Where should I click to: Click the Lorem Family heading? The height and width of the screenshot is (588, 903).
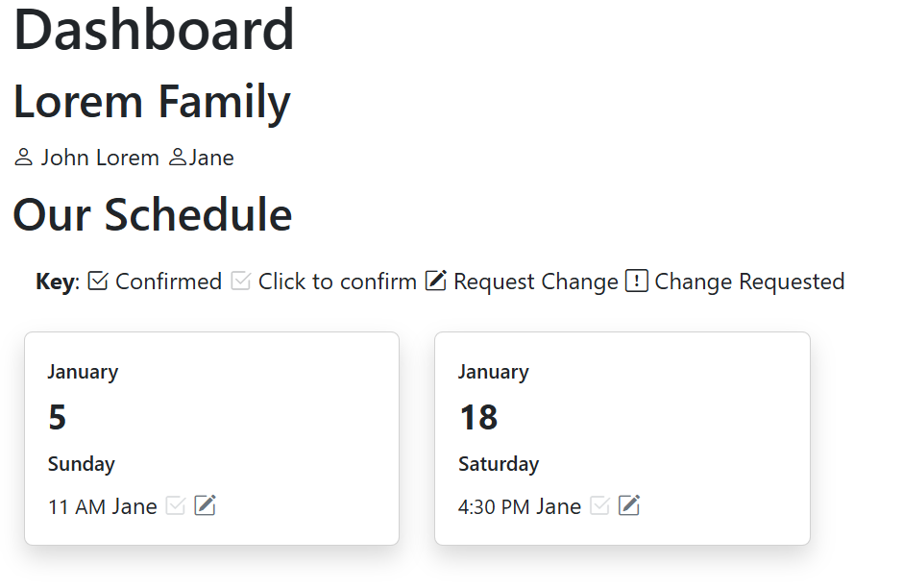[x=152, y=102]
